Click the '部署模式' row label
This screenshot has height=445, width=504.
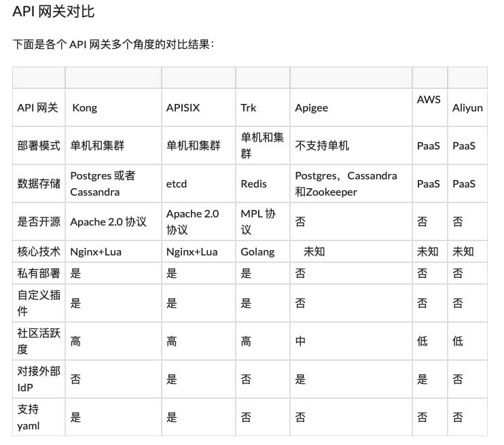pos(39,145)
